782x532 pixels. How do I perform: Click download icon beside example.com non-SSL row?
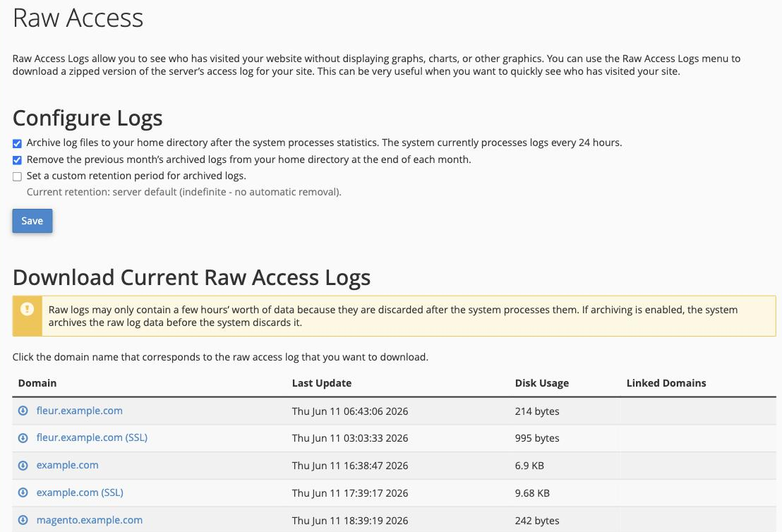(23, 465)
